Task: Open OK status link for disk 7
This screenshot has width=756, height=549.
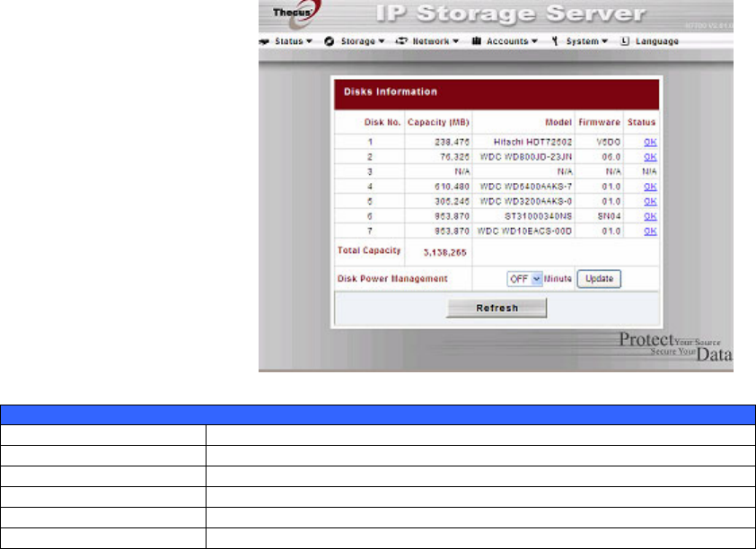Action: pos(650,231)
